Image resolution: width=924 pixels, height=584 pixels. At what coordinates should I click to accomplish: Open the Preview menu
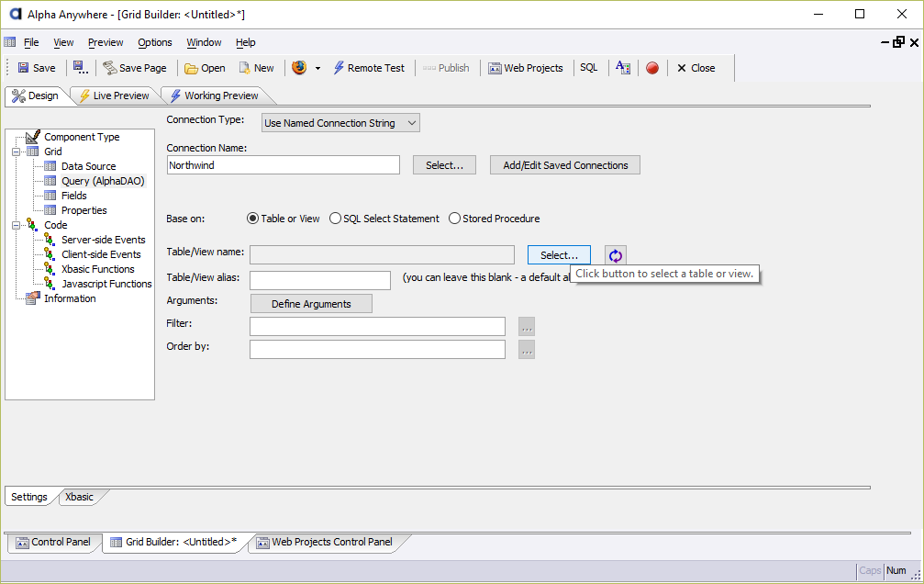(x=106, y=42)
